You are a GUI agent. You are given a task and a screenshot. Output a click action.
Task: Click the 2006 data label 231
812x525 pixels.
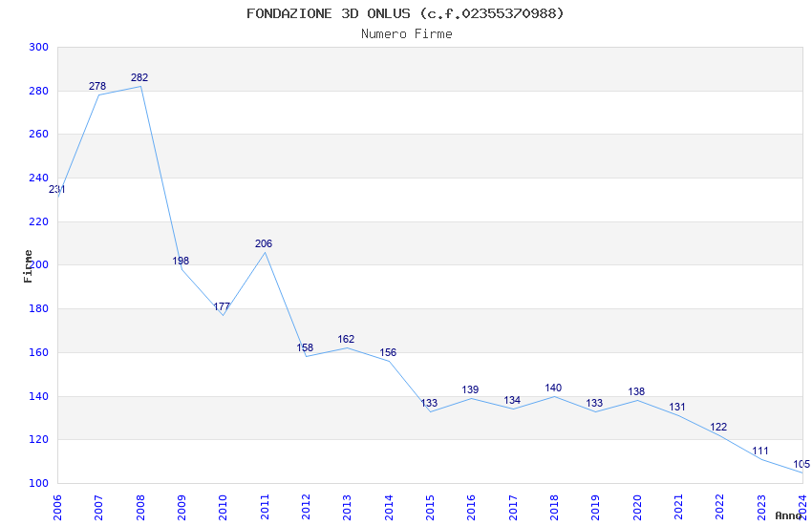(57, 189)
